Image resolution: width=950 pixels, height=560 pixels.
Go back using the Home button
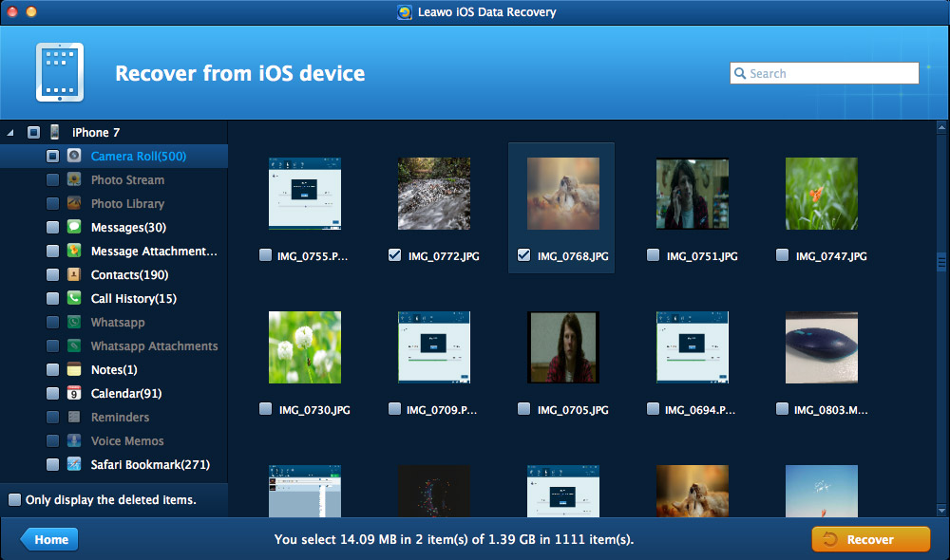coord(49,539)
